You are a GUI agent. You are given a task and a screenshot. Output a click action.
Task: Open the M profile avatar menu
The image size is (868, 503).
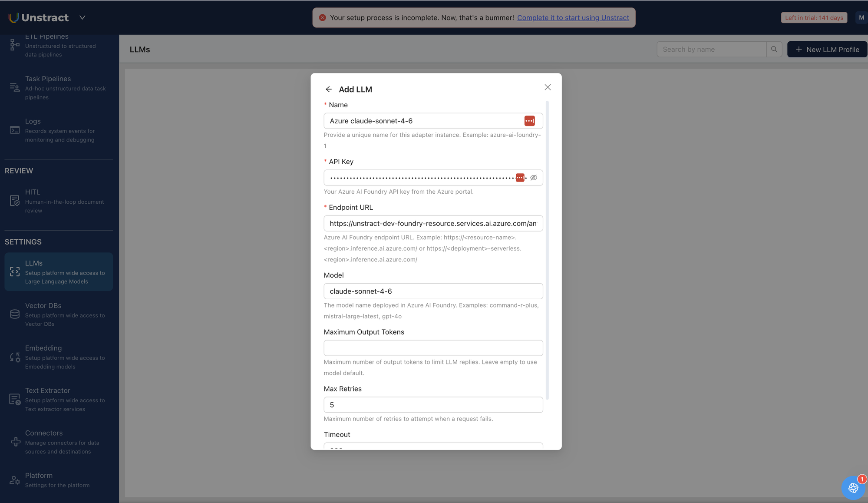(861, 17)
